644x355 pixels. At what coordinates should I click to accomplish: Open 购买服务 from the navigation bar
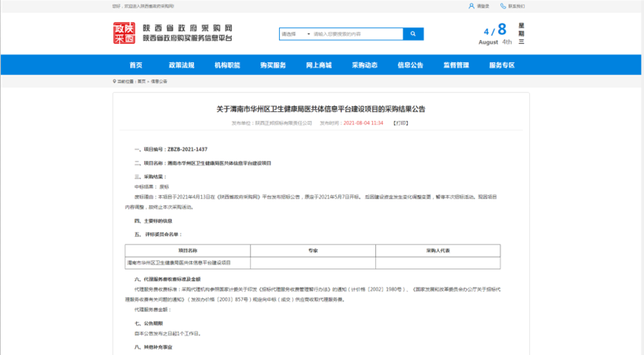[x=273, y=65]
